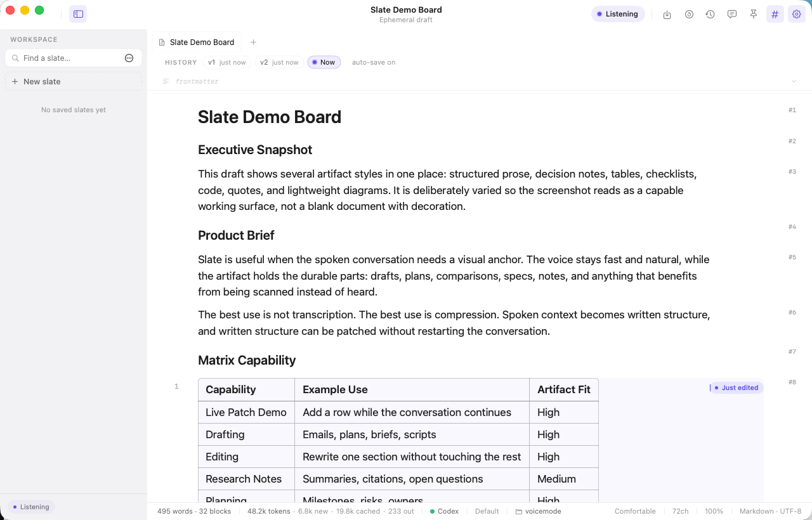Open history version v2
The width and height of the screenshot is (812, 520).
pos(279,62)
